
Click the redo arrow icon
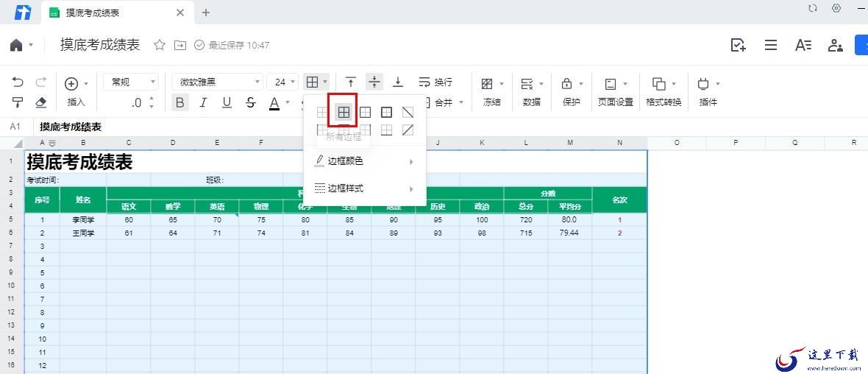pos(41,82)
